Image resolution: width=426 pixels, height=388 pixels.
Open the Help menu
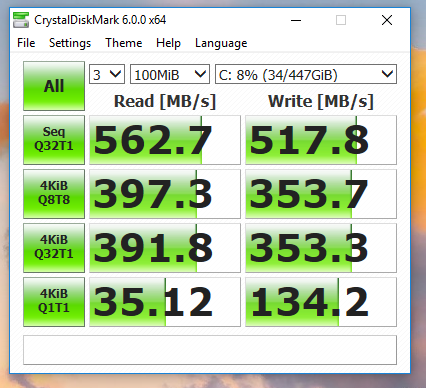pos(168,43)
